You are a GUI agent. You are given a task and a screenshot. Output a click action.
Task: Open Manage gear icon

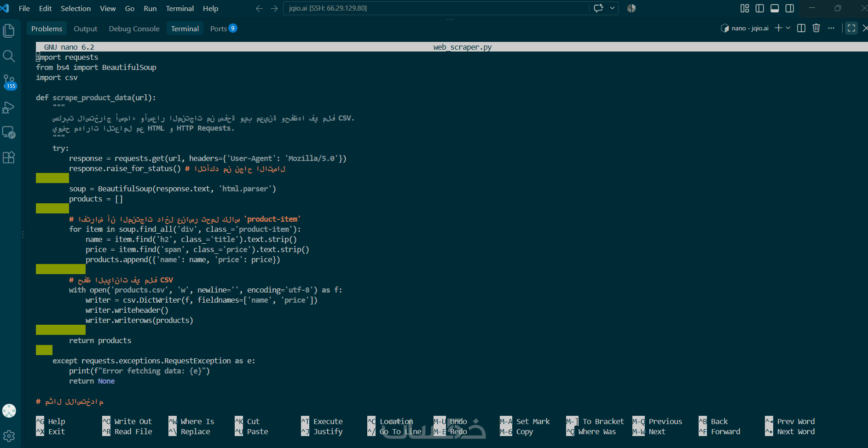pyautogui.click(x=9, y=436)
